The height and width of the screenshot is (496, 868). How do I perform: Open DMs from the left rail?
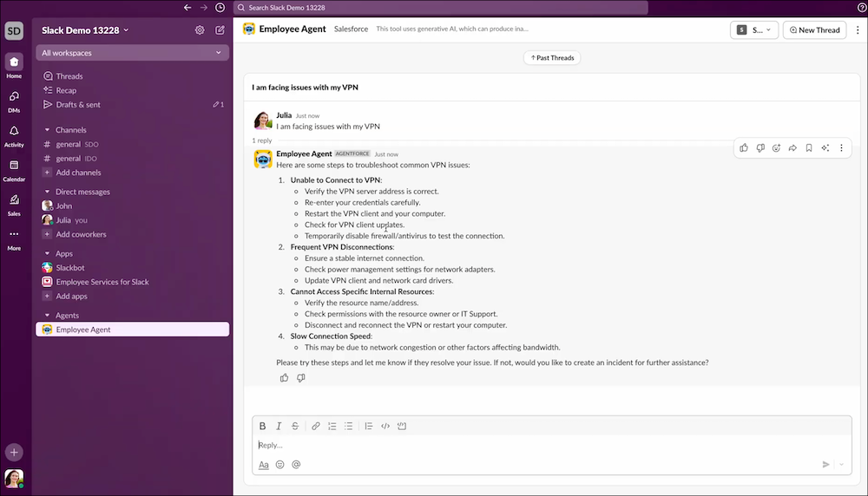point(14,101)
